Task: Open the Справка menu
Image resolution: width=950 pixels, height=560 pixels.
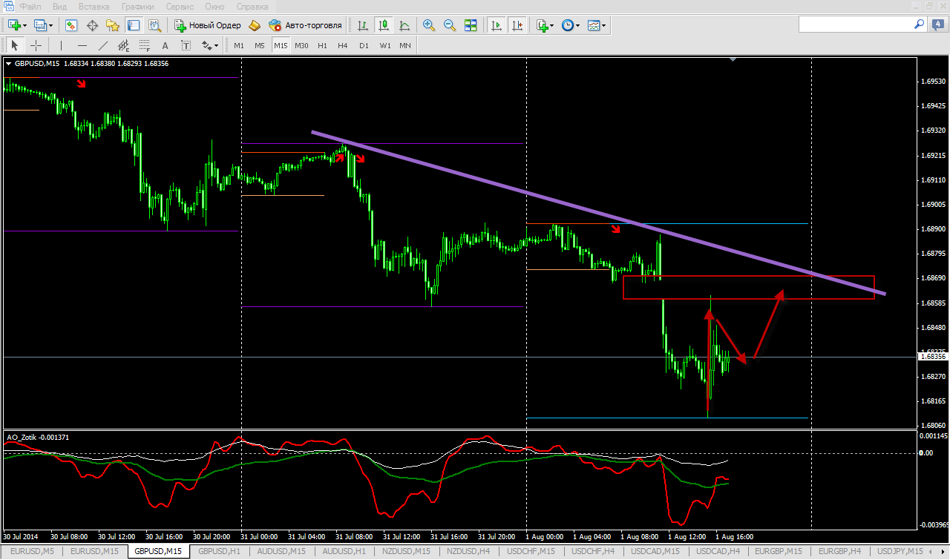Action: pos(252,6)
